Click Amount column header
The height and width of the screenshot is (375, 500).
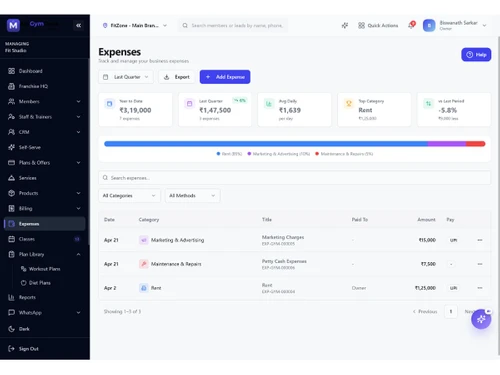click(x=426, y=220)
